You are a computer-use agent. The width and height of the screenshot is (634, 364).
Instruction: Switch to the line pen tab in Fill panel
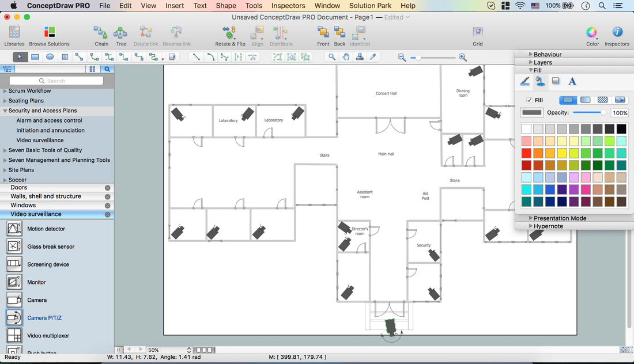[x=524, y=81]
